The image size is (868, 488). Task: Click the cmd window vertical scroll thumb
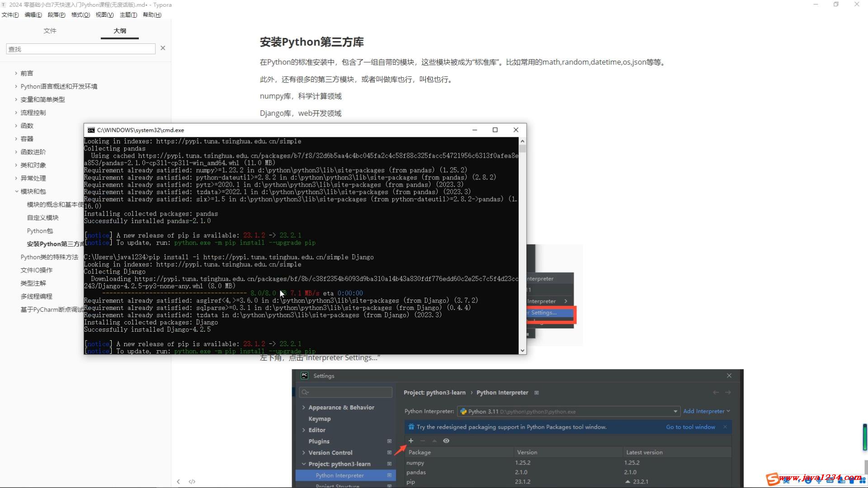click(x=523, y=149)
